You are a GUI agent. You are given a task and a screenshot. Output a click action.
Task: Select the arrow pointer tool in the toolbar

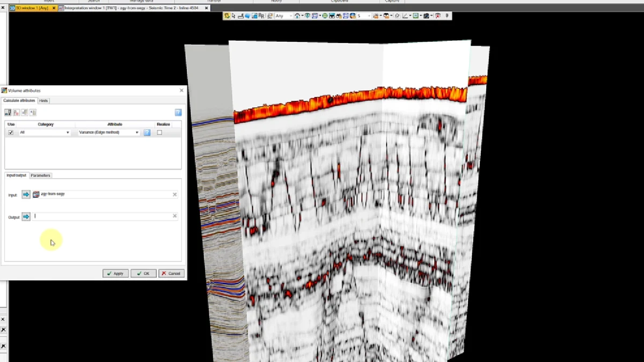[233, 16]
